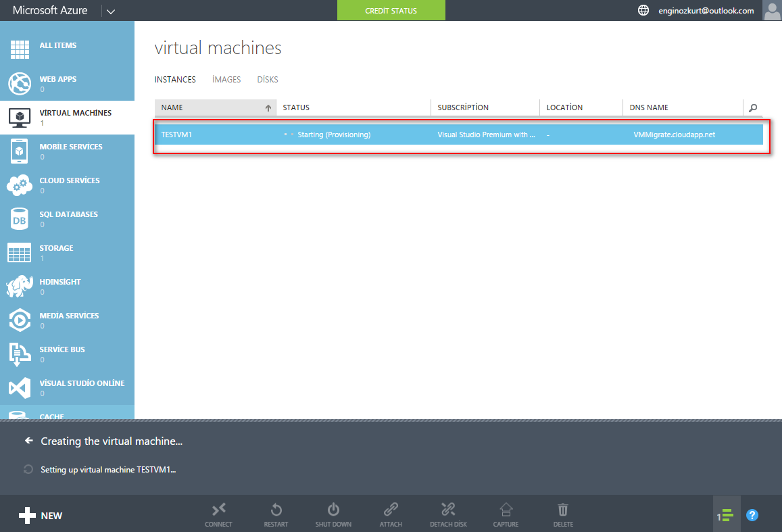This screenshot has height=532, width=782.
Task: Open the user avatar menu
Action: 772,10
